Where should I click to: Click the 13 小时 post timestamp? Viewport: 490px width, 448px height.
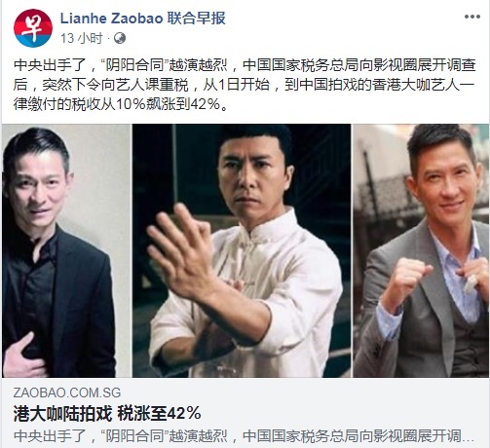click(x=82, y=38)
